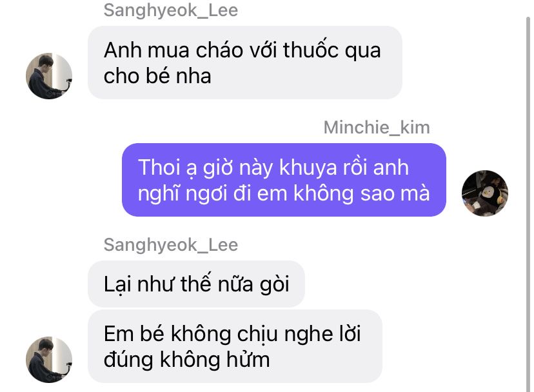Click the line "nghĩ ngơi đi em không sao mà"
The height and width of the screenshot is (392, 534).
click(284, 193)
